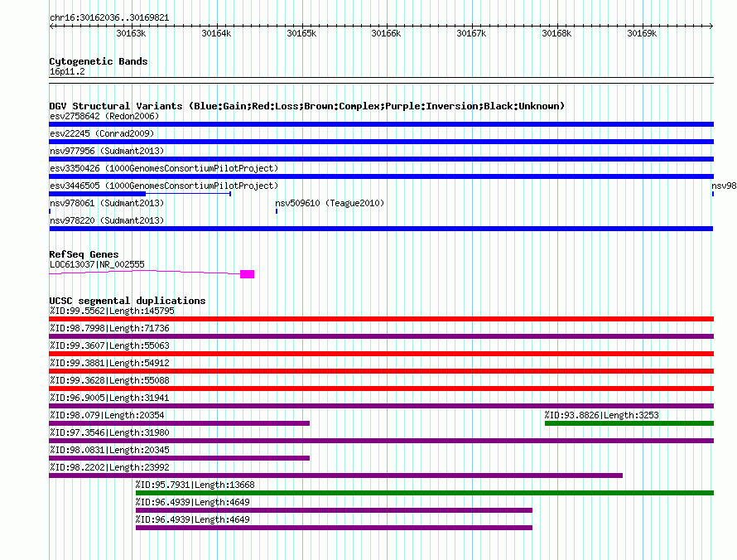Select the esv22245 (Conrad2009) variant label
Screen dimensions: 737x560
[x=102, y=133]
